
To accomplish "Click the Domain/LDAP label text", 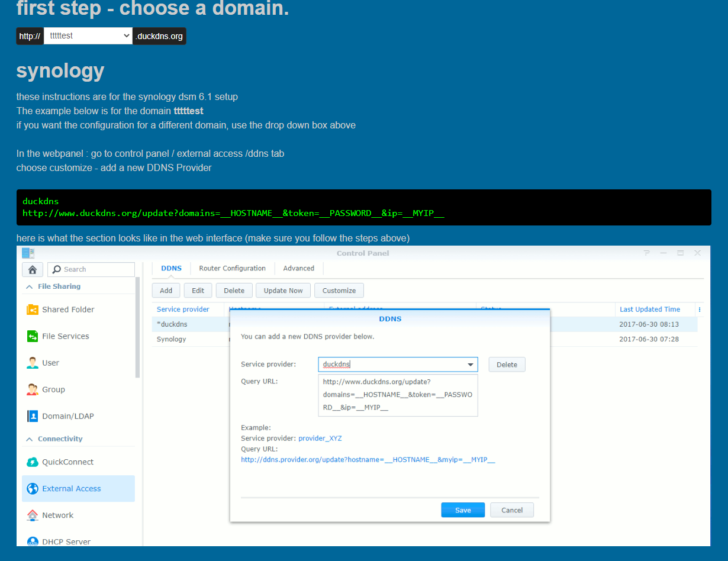I will pyautogui.click(x=68, y=416).
